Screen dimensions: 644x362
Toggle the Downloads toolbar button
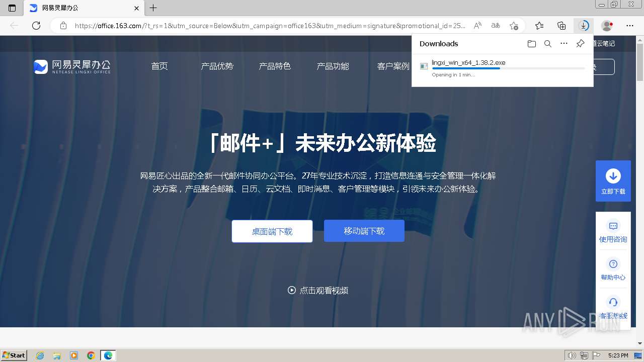(x=584, y=26)
